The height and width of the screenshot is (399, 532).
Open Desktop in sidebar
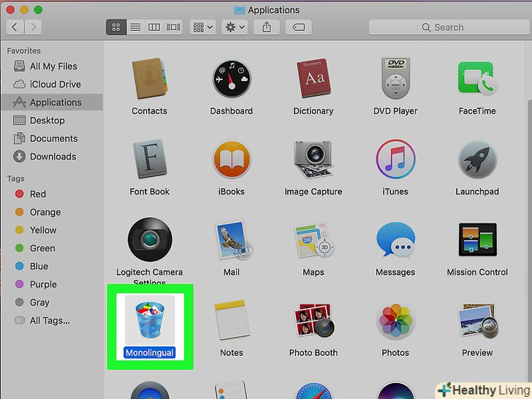[52, 120]
